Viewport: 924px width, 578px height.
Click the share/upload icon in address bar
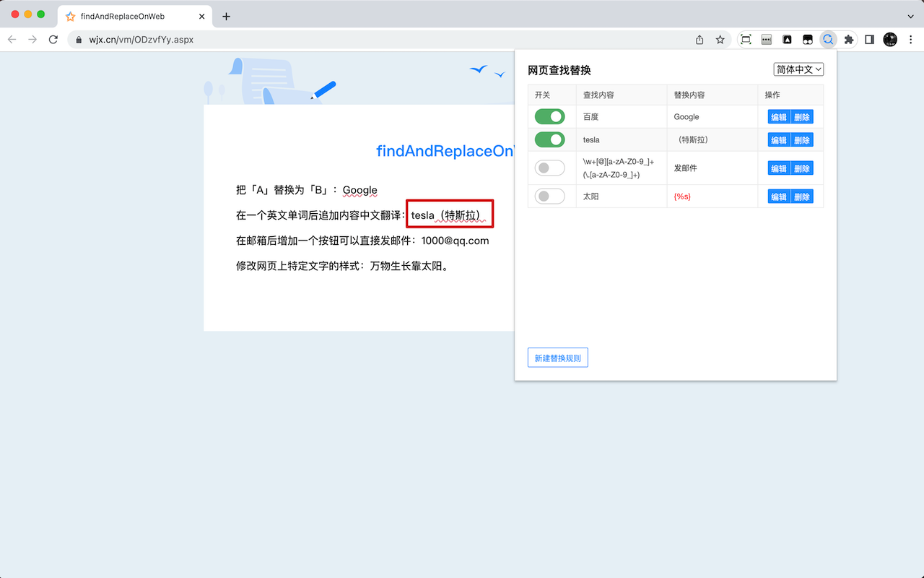[x=699, y=40]
